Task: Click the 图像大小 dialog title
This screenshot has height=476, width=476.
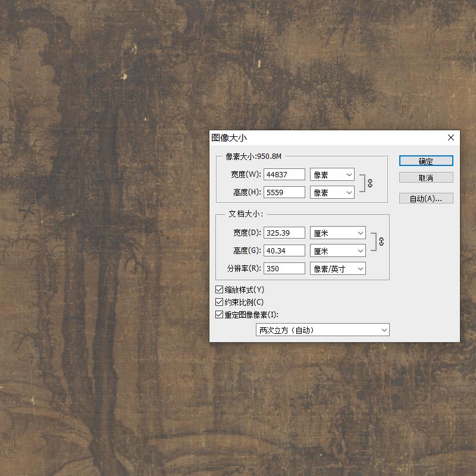Action: [x=229, y=138]
